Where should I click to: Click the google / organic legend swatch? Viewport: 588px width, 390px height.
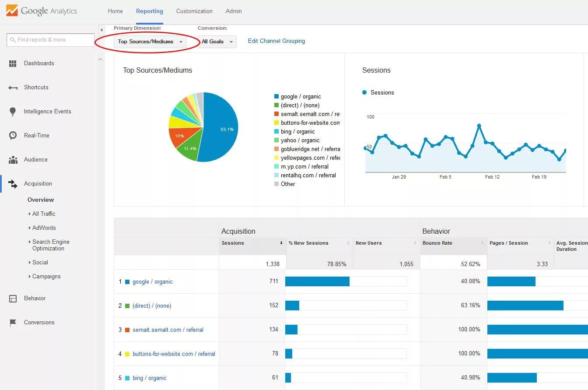pos(276,97)
